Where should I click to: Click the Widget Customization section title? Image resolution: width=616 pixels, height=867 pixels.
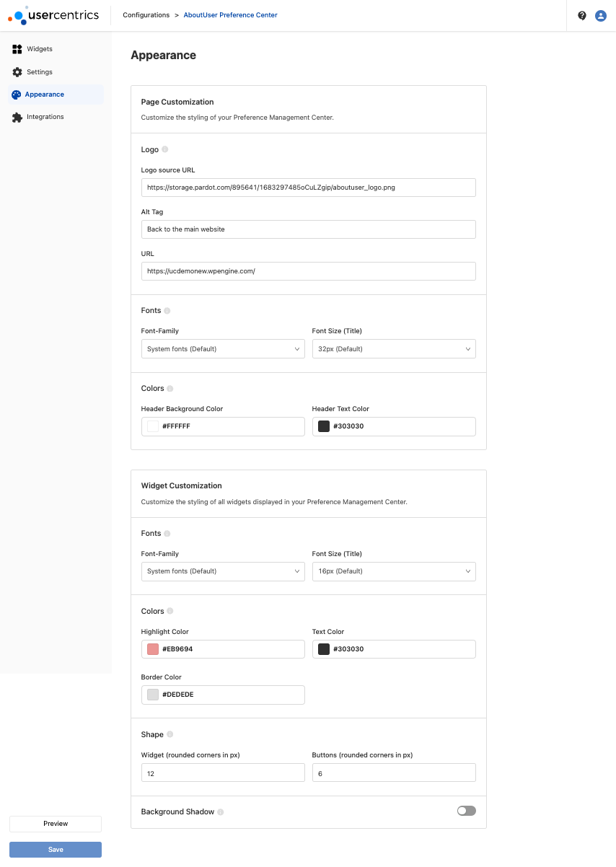coord(182,486)
